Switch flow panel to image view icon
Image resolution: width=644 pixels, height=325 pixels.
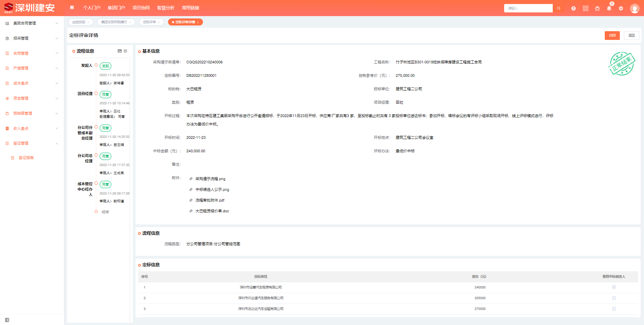[x=119, y=51]
